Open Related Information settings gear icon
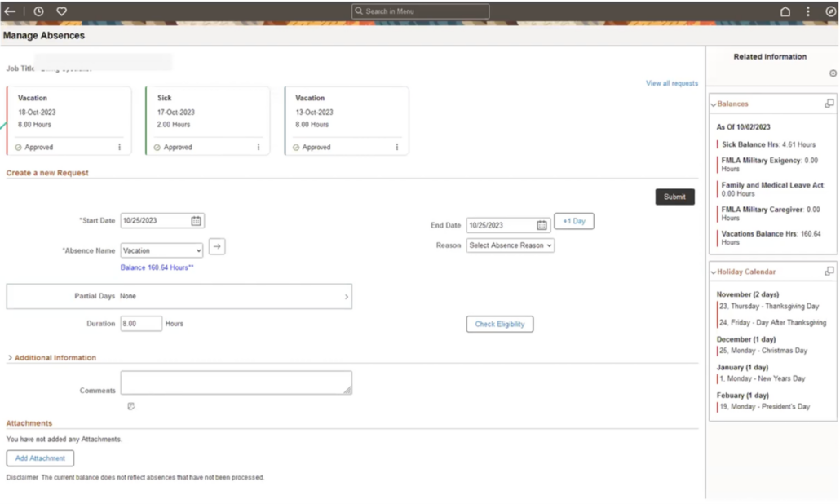The width and height of the screenshot is (840, 504). 833,73
